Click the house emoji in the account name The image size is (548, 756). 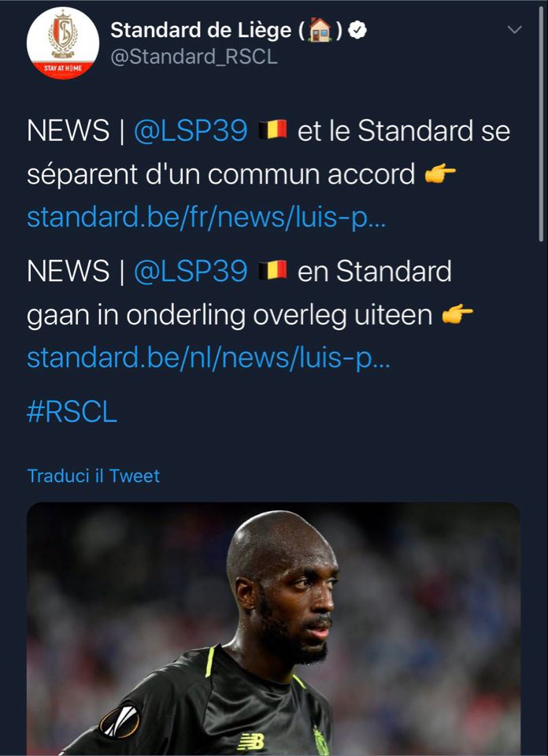coord(320,31)
